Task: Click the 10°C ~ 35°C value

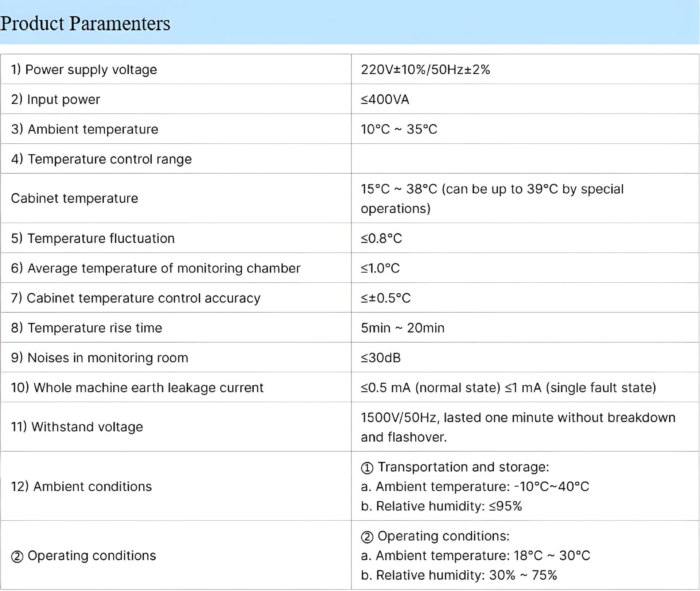Action: [399, 129]
